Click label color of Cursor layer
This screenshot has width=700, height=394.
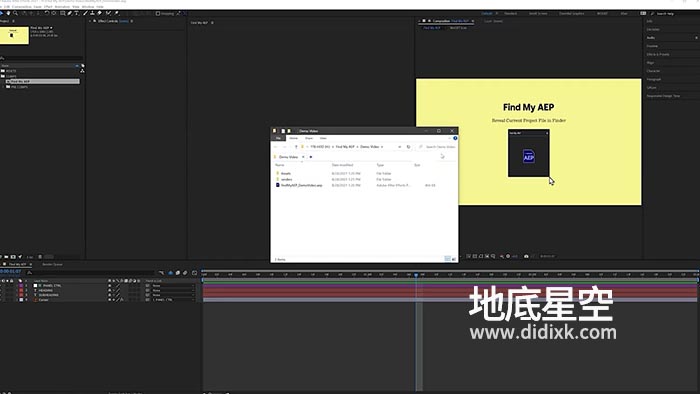21,300
